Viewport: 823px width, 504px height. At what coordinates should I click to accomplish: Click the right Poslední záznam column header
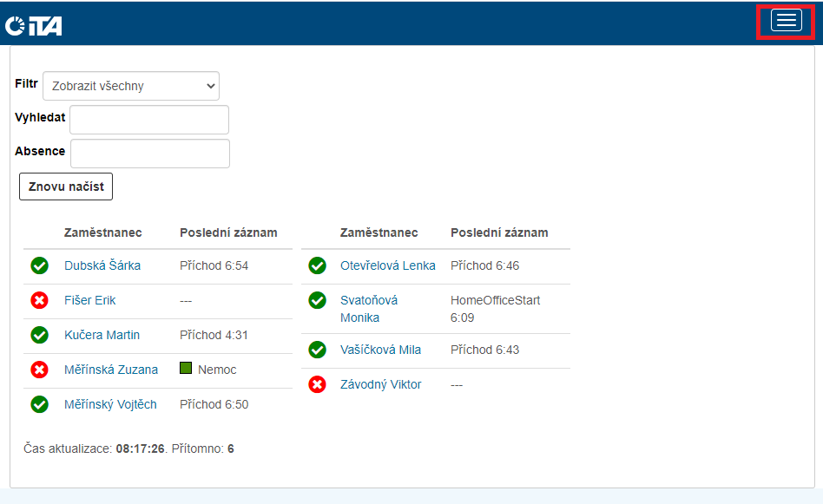499,232
